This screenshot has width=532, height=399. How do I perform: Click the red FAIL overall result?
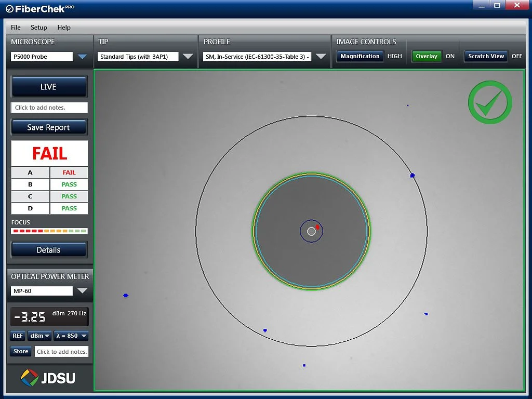(x=49, y=153)
